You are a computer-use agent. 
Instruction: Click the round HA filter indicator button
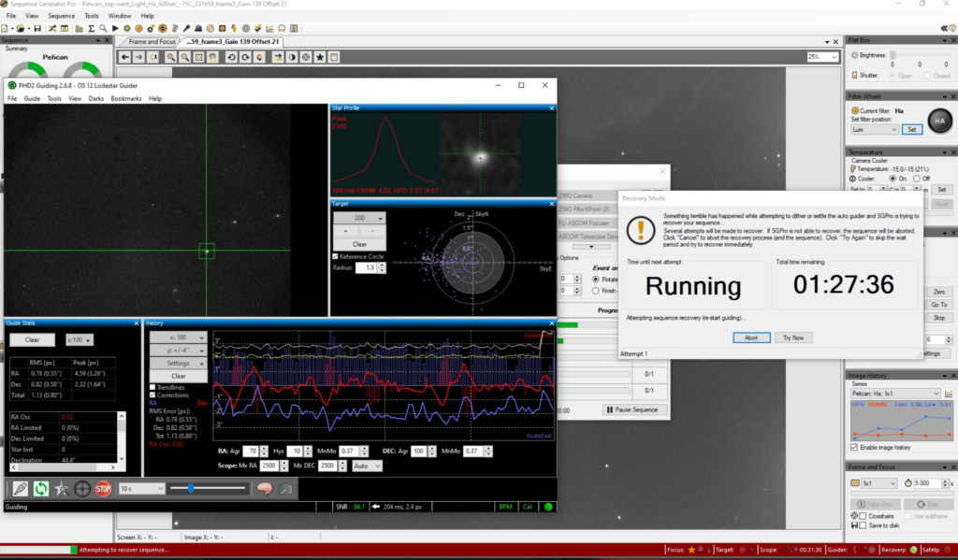[939, 121]
